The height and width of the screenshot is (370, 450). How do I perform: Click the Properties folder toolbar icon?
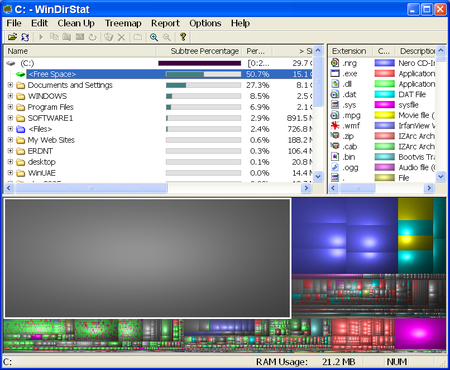pyautogui.click(x=138, y=37)
